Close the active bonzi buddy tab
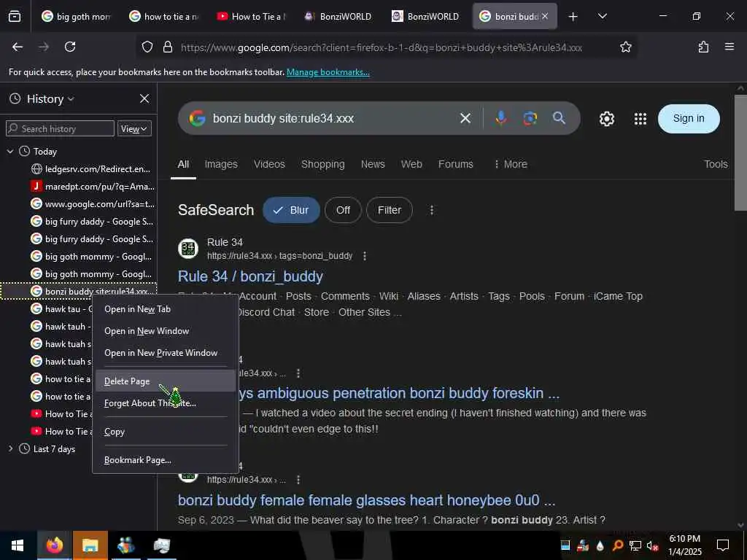This screenshot has width=747, height=560. pos(545,16)
